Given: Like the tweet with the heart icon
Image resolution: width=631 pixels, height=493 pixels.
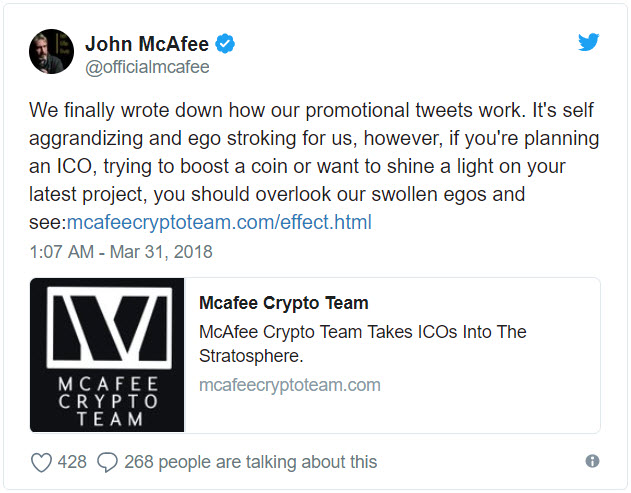Looking at the screenshot, I should [41, 462].
